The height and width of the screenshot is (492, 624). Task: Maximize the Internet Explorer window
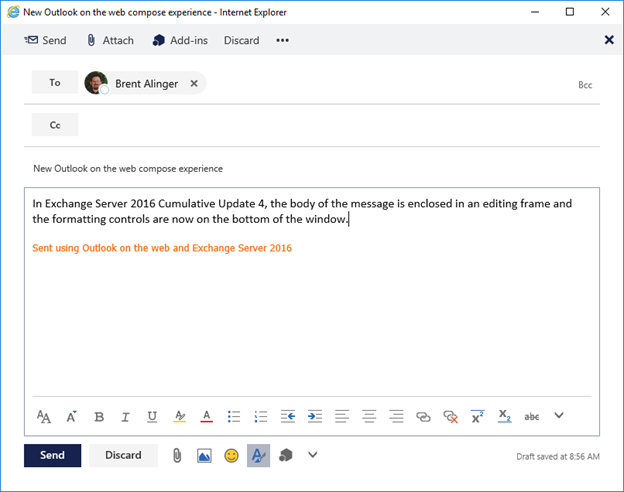(x=570, y=12)
